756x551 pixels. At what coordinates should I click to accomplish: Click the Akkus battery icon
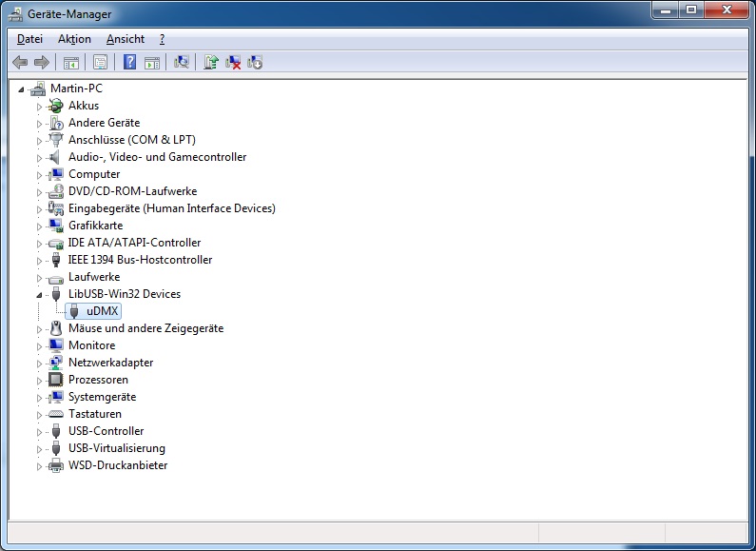coord(56,106)
